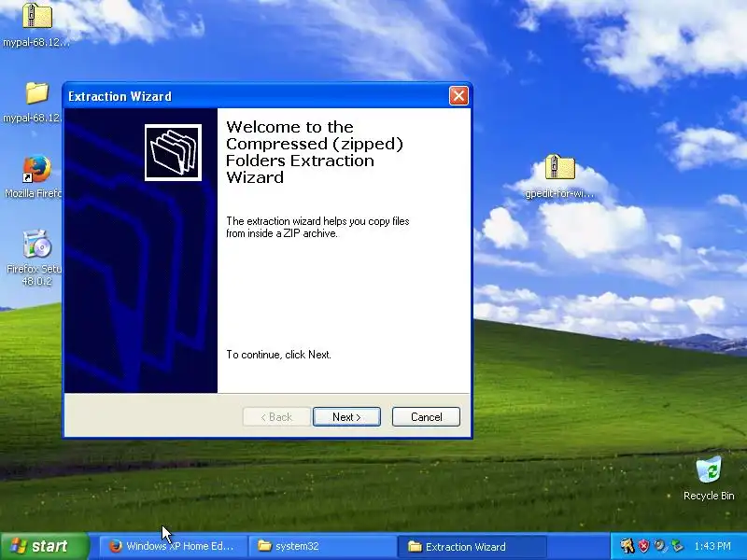Click the 'To continue, click Next.' text

coord(278,355)
